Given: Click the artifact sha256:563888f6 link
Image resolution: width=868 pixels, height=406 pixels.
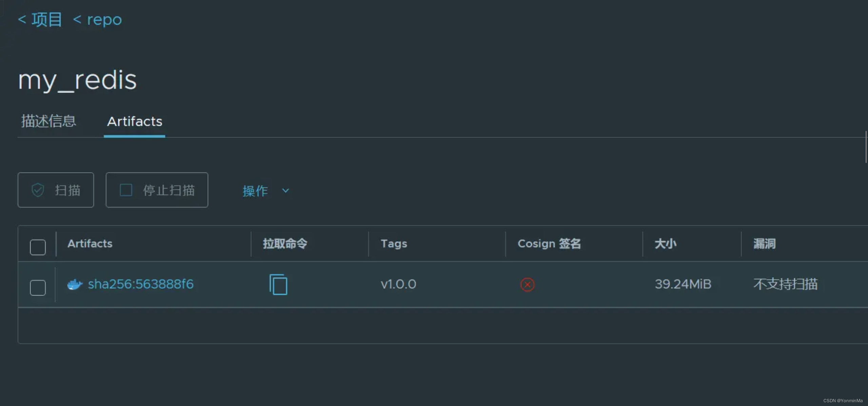Looking at the screenshot, I should pyautogui.click(x=141, y=284).
